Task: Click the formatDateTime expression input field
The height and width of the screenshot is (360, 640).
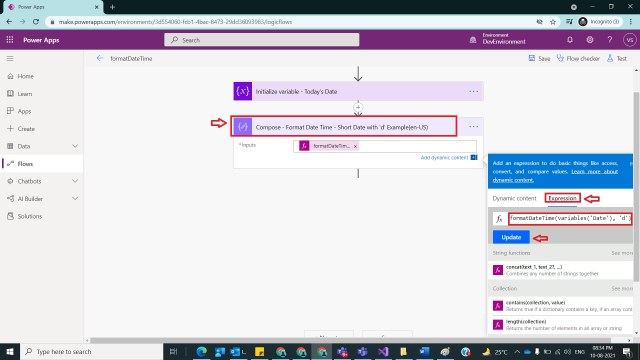Action: pos(570,218)
